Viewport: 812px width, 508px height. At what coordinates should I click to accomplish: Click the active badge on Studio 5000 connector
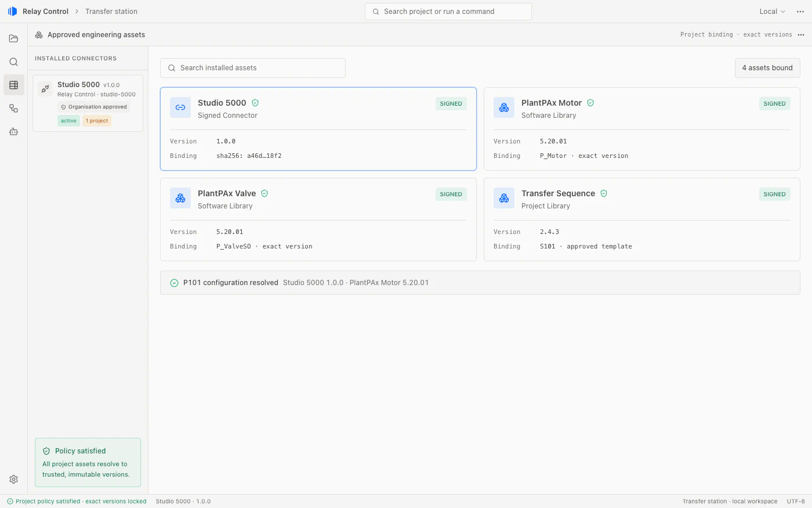(x=68, y=121)
